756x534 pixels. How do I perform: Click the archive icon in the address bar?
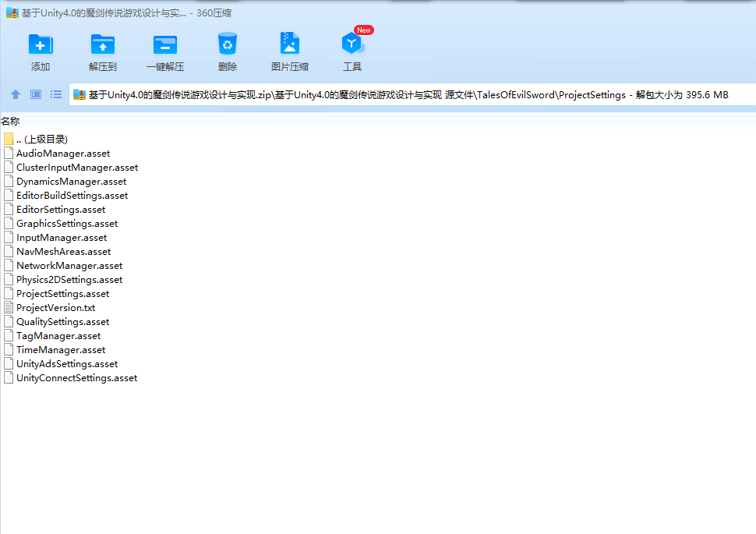coord(79,94)
